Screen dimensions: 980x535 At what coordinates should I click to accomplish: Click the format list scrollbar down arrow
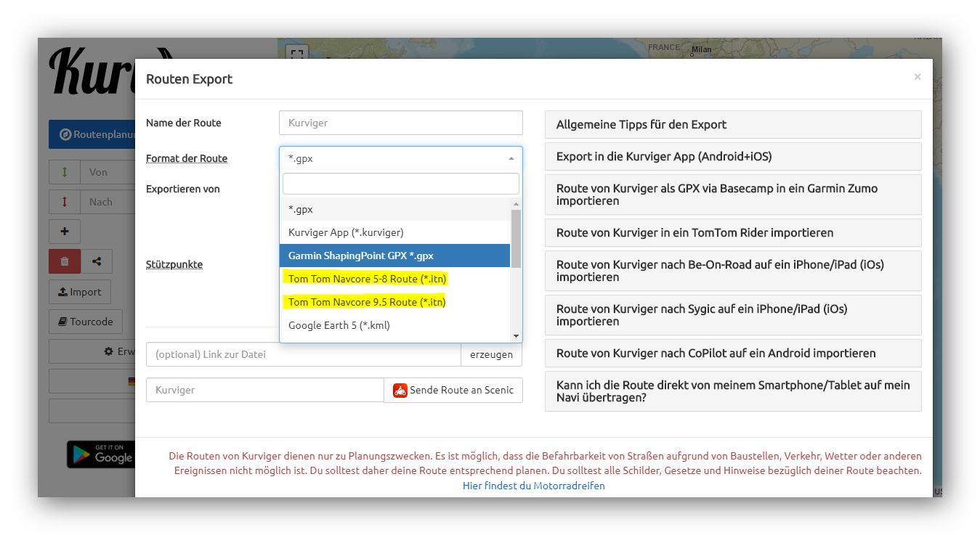tap(517, 336)
